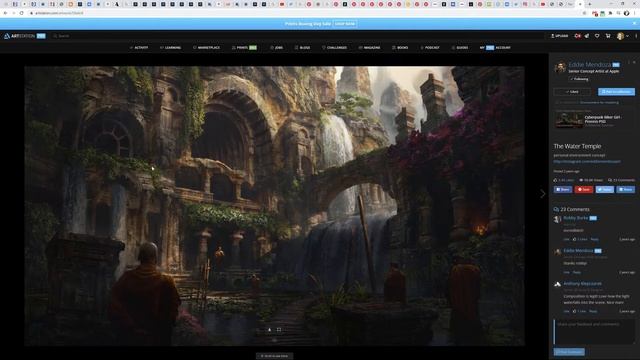Open the Learning nav item
The height and width of the screenshot is (360, 640).
pos(171,48)
